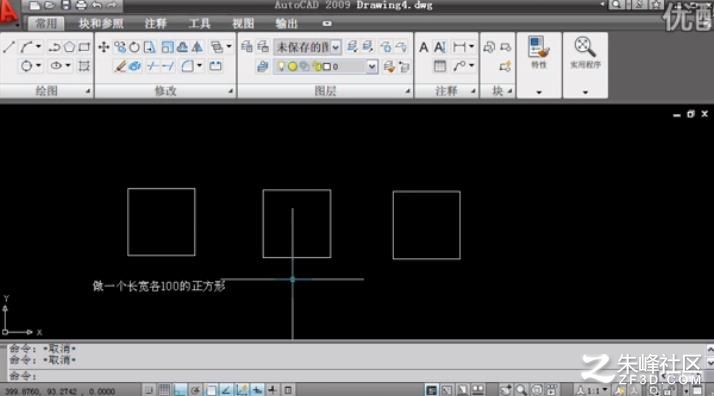Open the unsaved layer state dropdown

point(307,47)
